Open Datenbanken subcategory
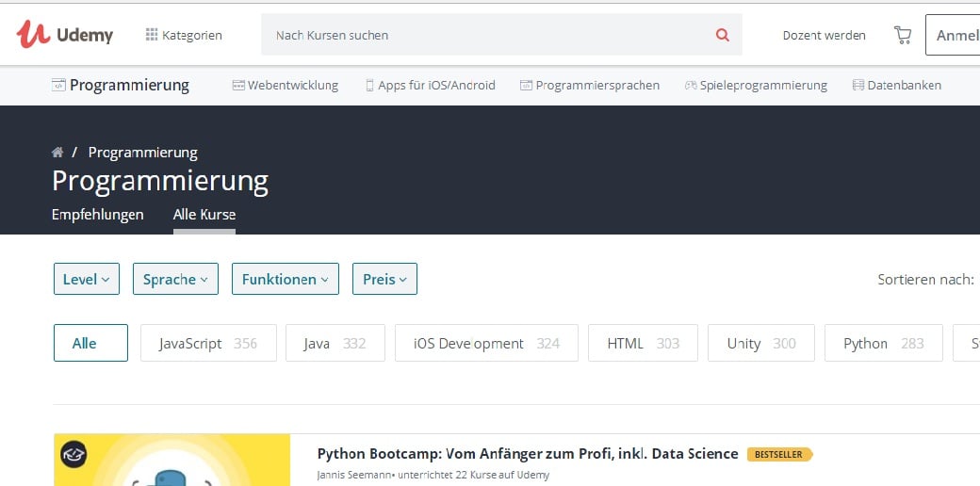The height and width of the screenshot is (486, 980). [x=896, y=86]
